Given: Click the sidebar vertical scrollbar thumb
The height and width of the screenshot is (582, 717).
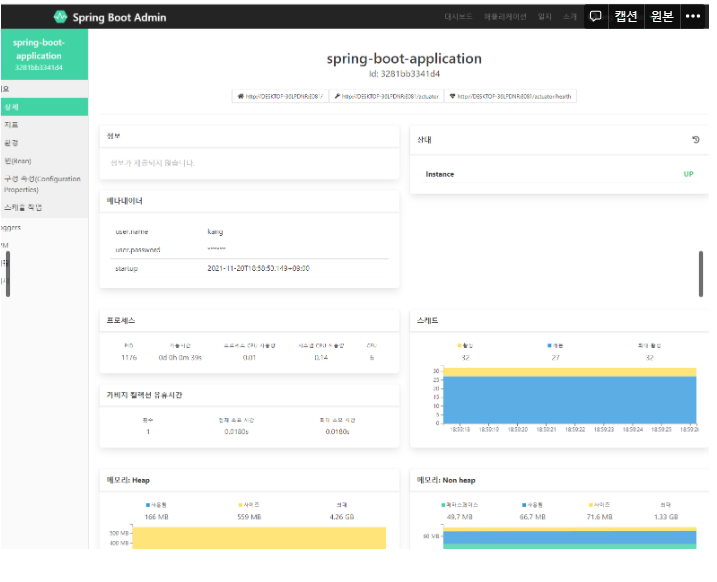Looking at the screenshot, I should pos(8,274).
